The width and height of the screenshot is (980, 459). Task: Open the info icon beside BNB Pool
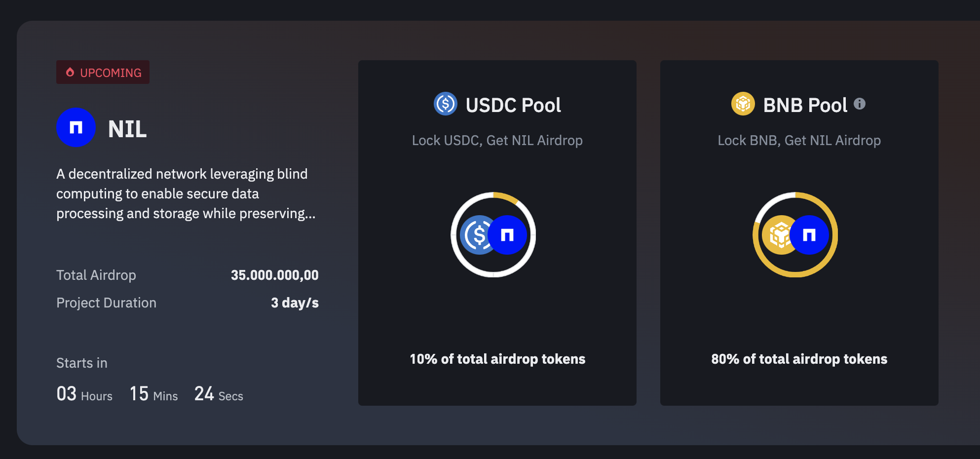point(860,103)
